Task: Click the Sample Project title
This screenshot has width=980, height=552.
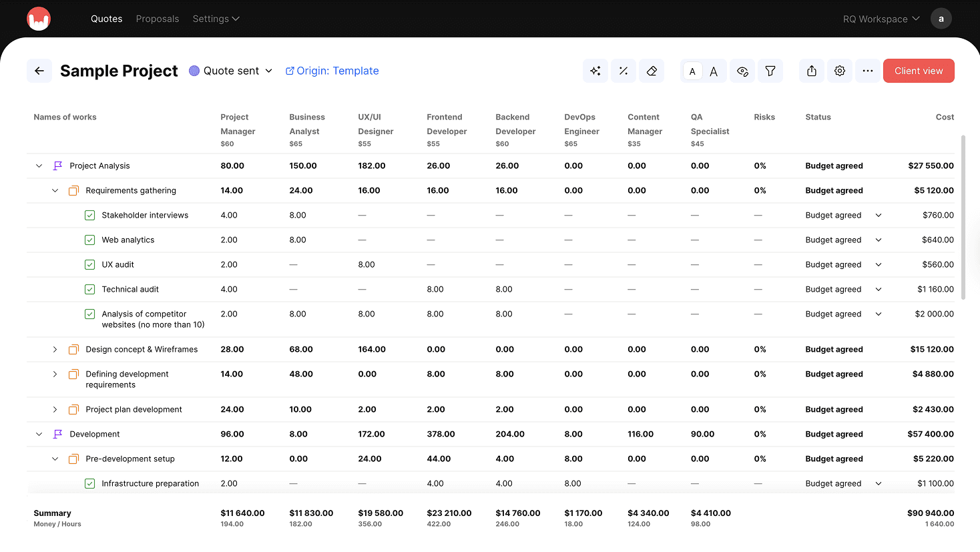Action: (x=119, y=71)
